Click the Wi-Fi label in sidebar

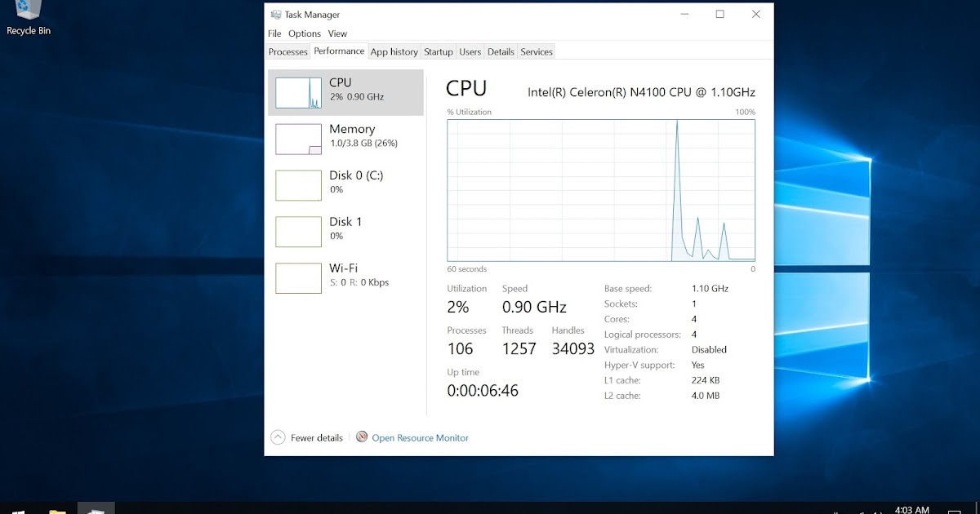[x=343, y=268]
